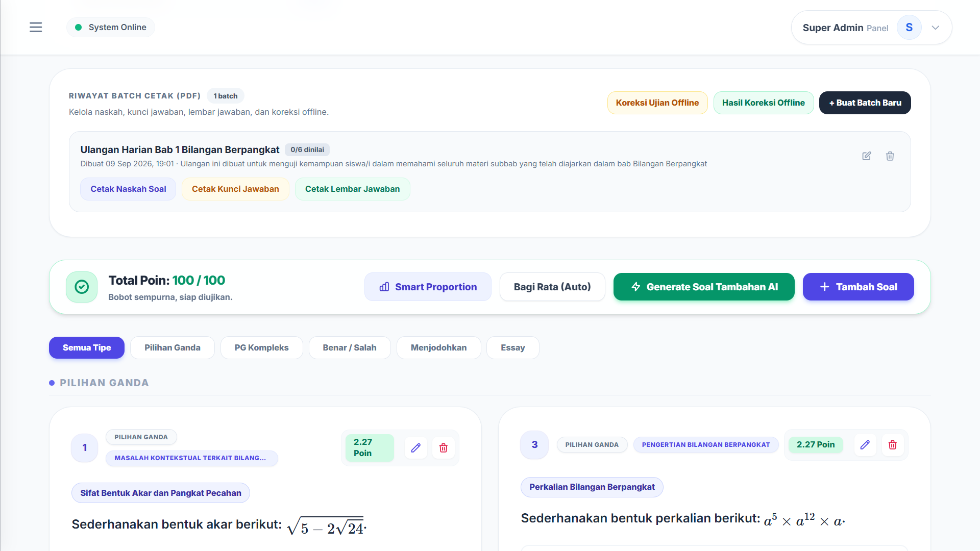Click the 2.27 Poin badge of question 3
The height and width of the screenshot is (551, 980).
pos(816,445)
